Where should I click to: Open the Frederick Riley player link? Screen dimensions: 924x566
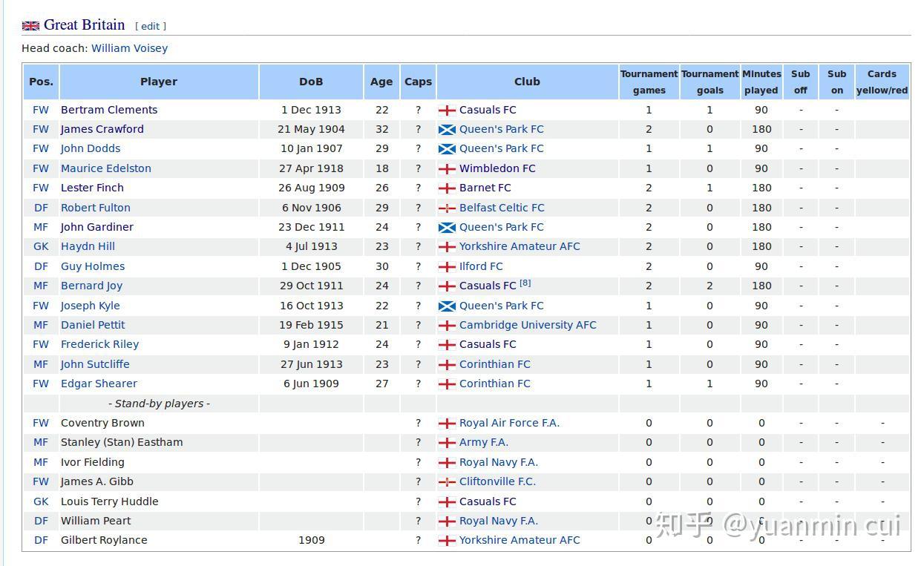[x=100, y=344]
